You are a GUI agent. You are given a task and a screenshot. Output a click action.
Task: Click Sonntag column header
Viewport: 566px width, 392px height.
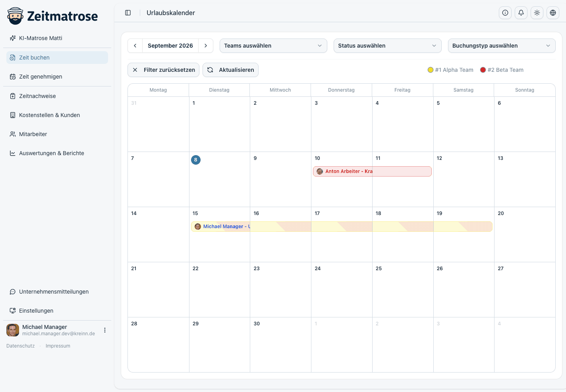pos(525,90)
